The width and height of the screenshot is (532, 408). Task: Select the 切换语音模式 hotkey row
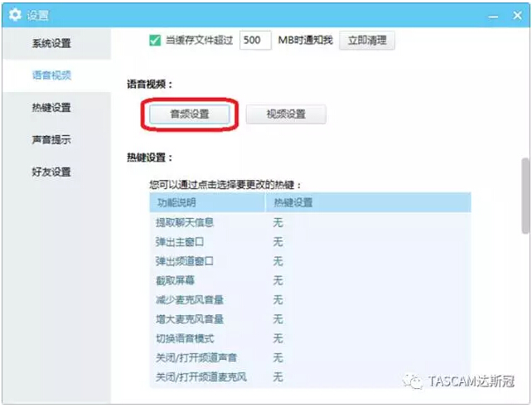(310, 338)
